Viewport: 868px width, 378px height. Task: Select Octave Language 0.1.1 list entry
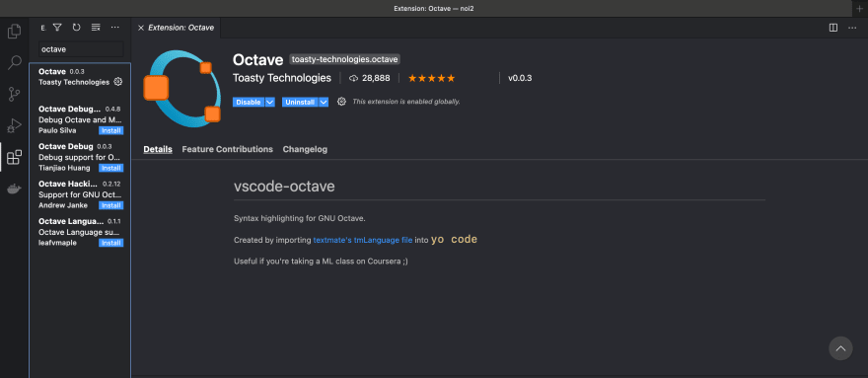(x=80, y=232)
